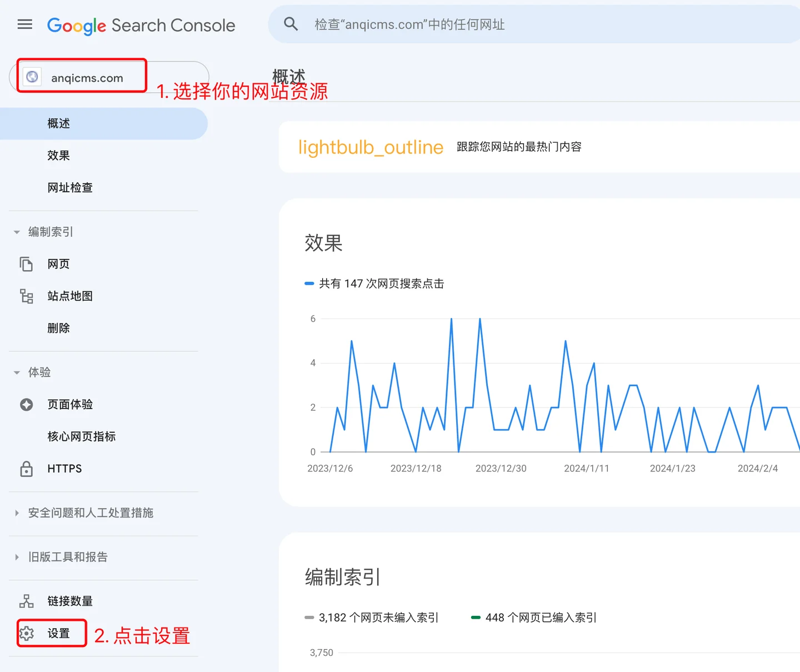Viewport: 800px width, 672px height.
Task: Click the 3,750 axis value in 编制索引 chart
Action: (322, 653)
